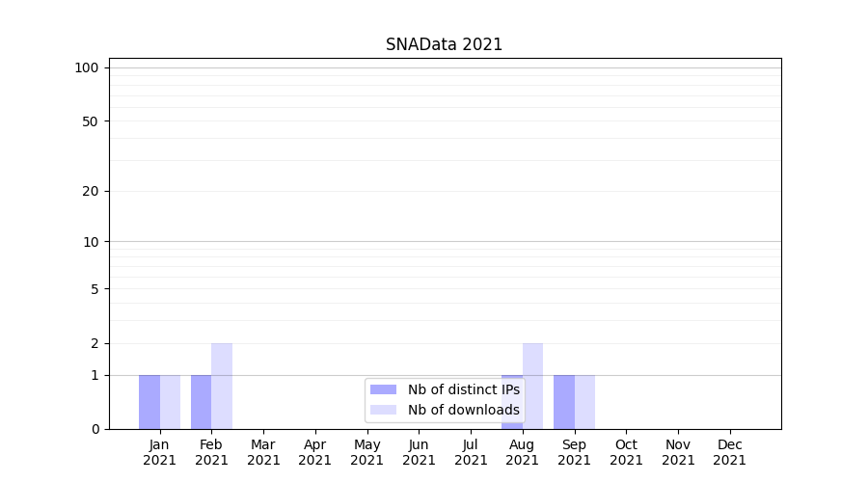868x482 pixels.
Task: Select the September downloads bar
Action: pyautogui.click(x=584, y=402)
